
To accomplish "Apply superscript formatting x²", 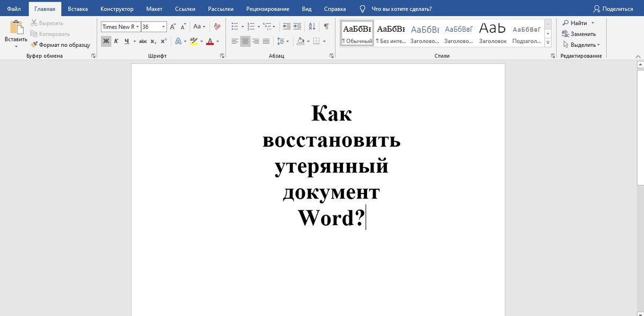I will pos(164,41).
